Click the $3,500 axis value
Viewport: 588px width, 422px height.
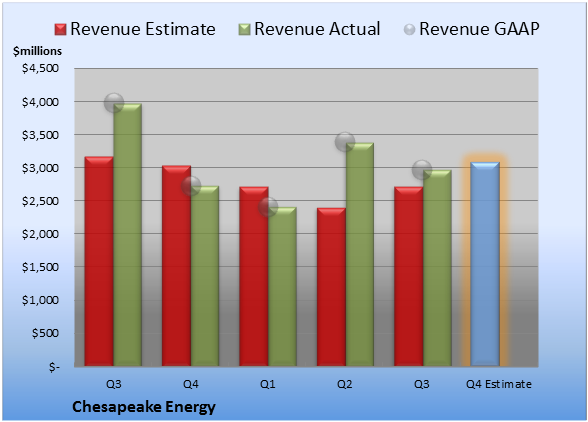[40, 135]
